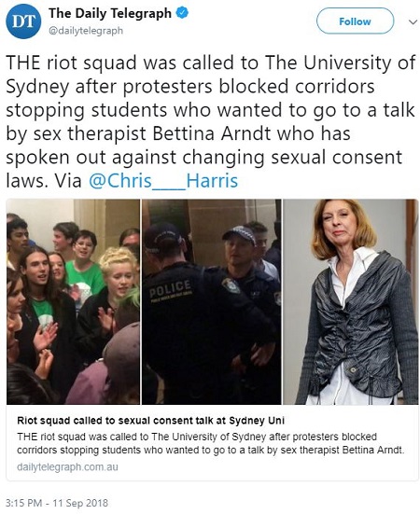
Task: Open the woman in grey jacket photo
Action: [351, 301]
